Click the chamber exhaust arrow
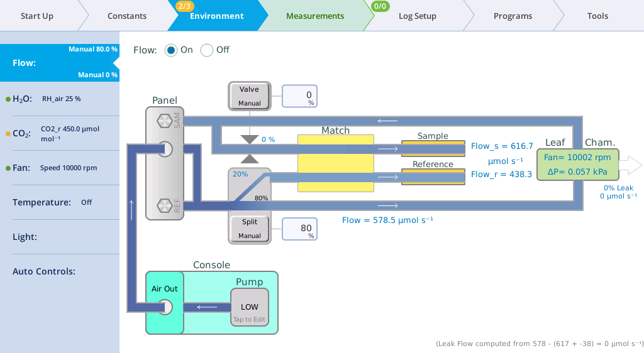 pyautogui.click(x=631, y=166)
